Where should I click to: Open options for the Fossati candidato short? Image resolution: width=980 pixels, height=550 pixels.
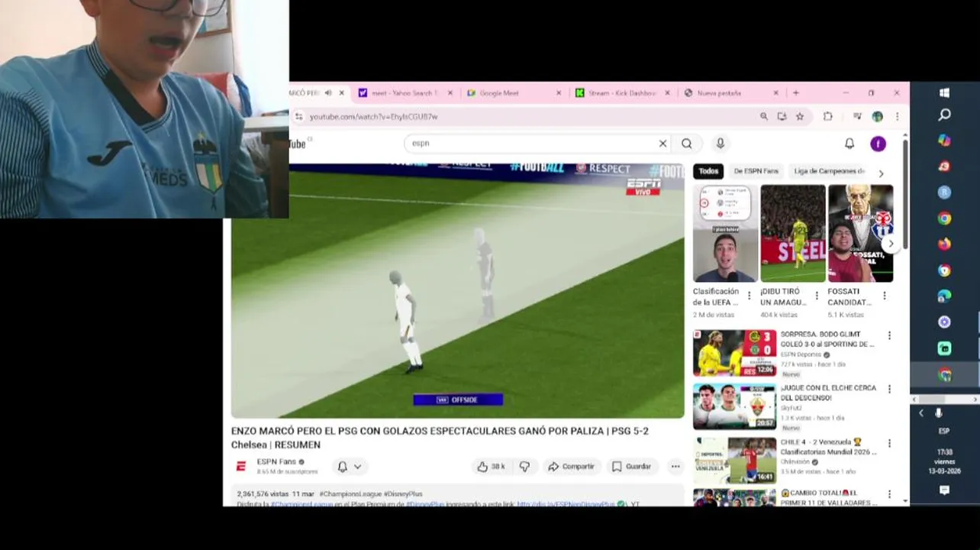(884, 296)
